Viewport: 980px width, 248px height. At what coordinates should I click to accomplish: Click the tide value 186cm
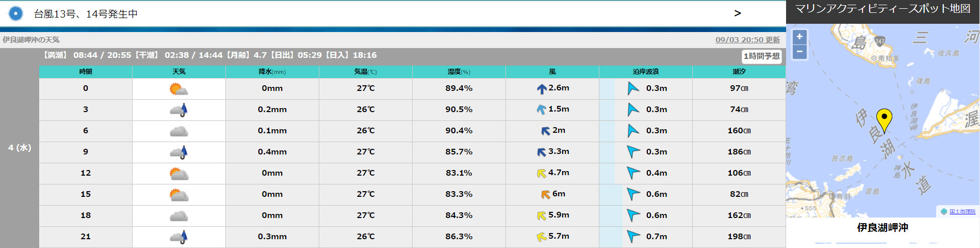click(739, 152)
